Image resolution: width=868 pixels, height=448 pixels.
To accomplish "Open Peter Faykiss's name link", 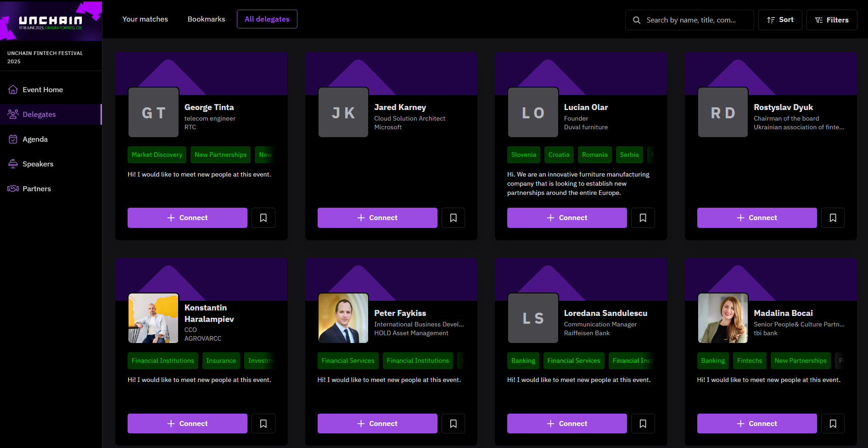I will coord(400,313).
